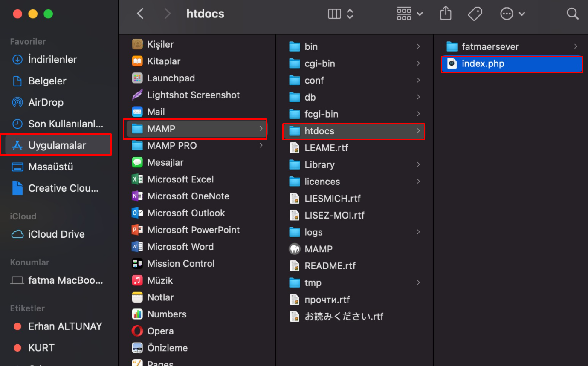Image resolution: width=588 pixels, height=366 pixels.
Task: Expand the MAMP PRO folder chevron
Action: pos(261,145)
